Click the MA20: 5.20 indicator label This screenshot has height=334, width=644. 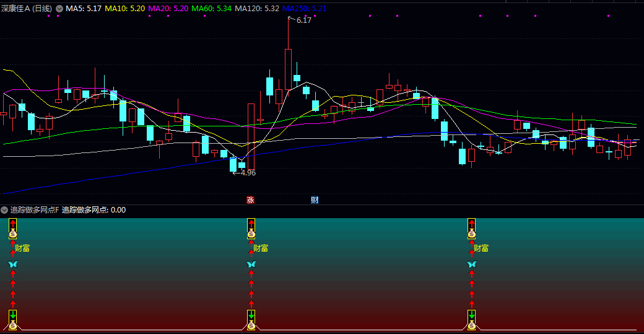click(168, 8)
